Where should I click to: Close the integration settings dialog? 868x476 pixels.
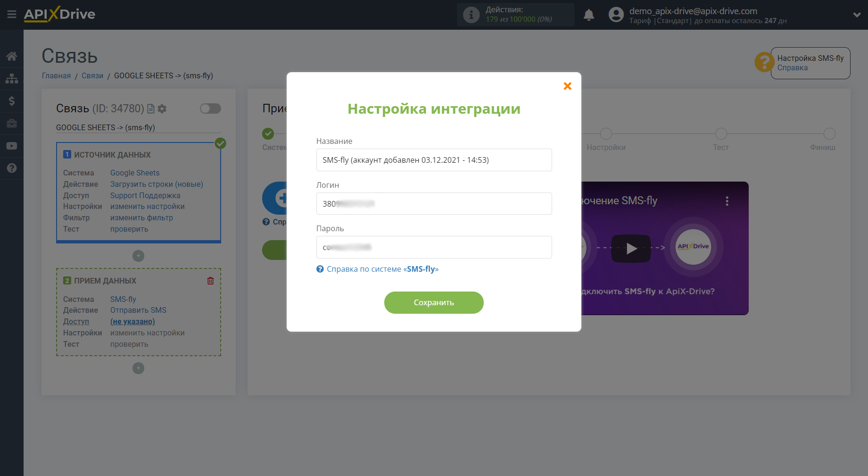(x=568, y=86)
